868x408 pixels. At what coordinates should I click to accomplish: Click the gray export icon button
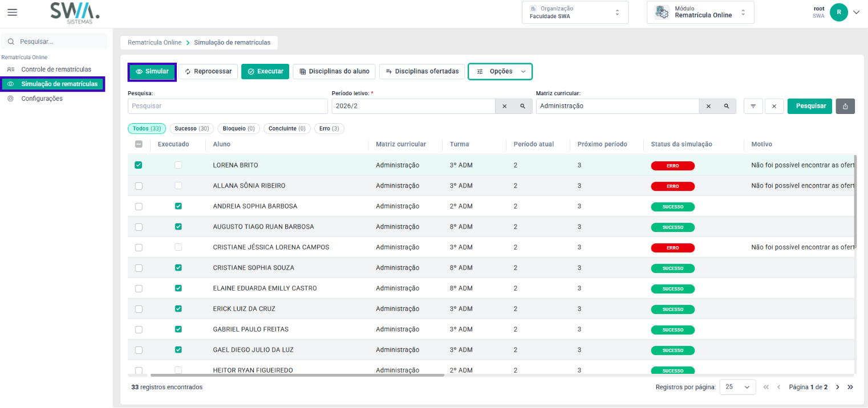[x=845, y=106]
